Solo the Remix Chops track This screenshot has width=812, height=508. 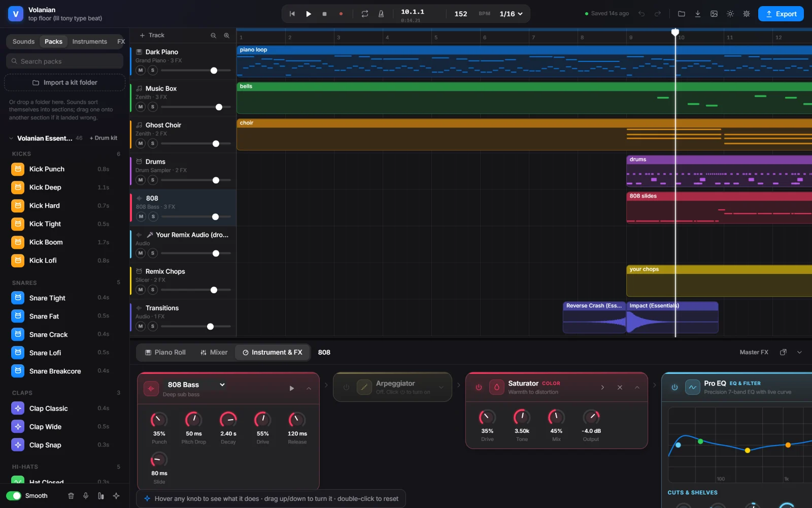coord(153,290)
